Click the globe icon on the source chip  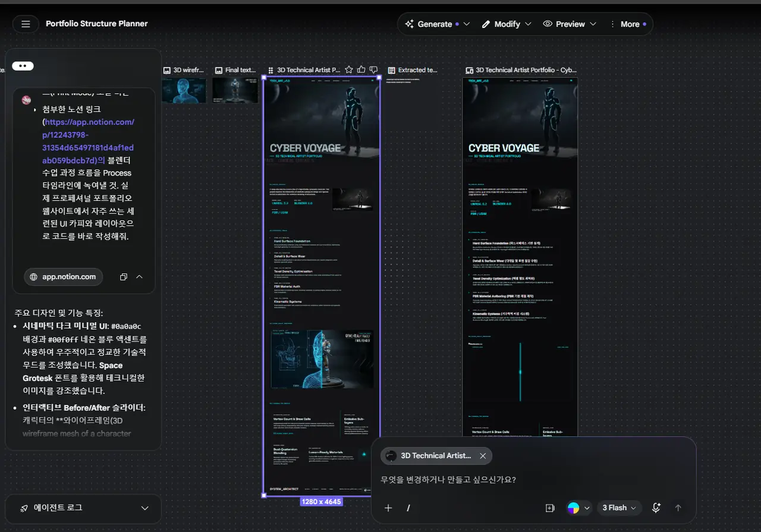(34, 277)
